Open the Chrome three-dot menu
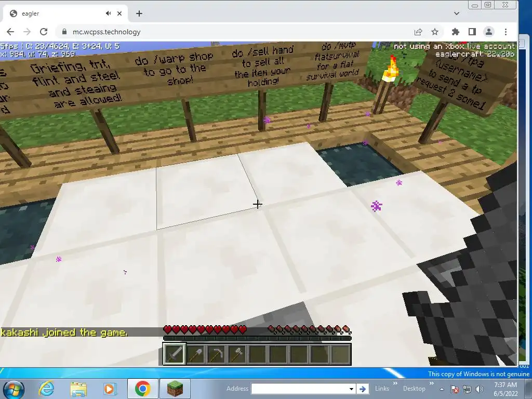This screenshot has height=399, width=532. pos(506,32)
